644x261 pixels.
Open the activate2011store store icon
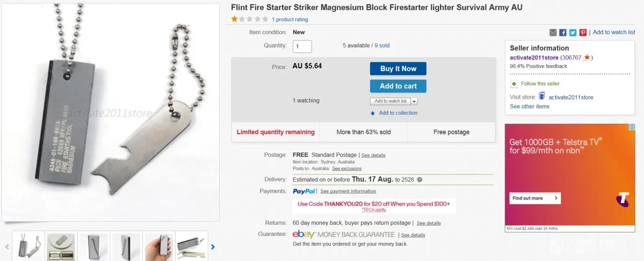pos(542,96)
